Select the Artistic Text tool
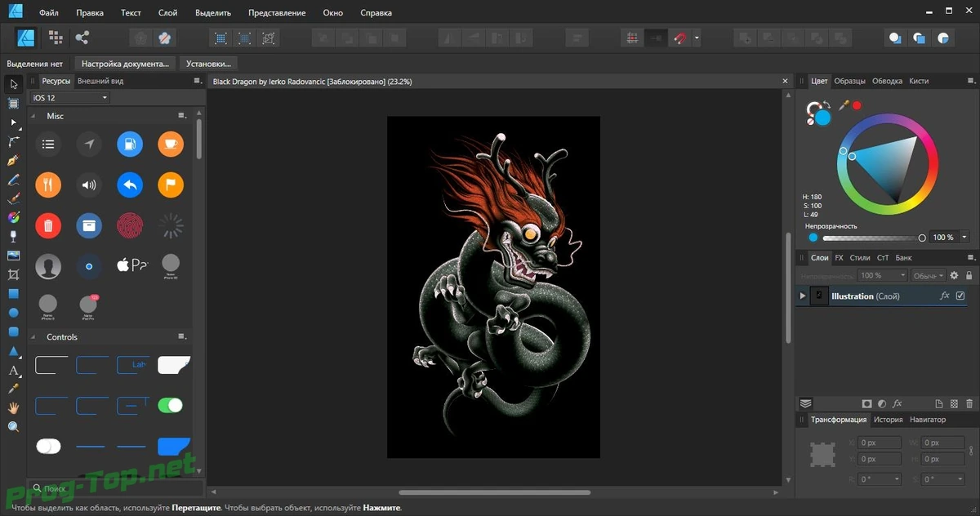Screen dimensions: 980x516 13,370
